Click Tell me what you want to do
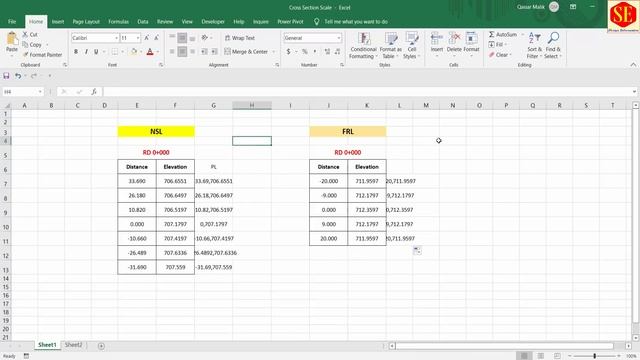Image resolution: width=640 pixels, height=360 pixels. 356,22
